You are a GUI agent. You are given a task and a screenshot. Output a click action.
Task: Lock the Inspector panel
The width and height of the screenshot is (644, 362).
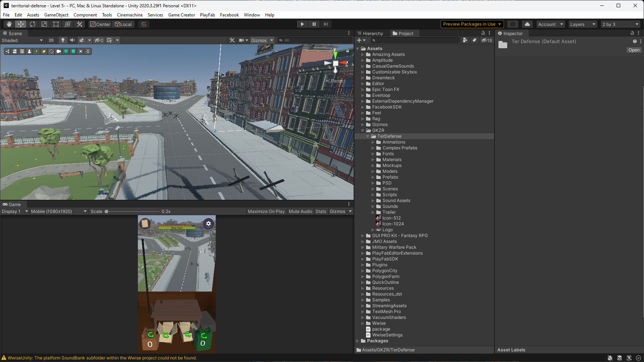click(632, 33)
